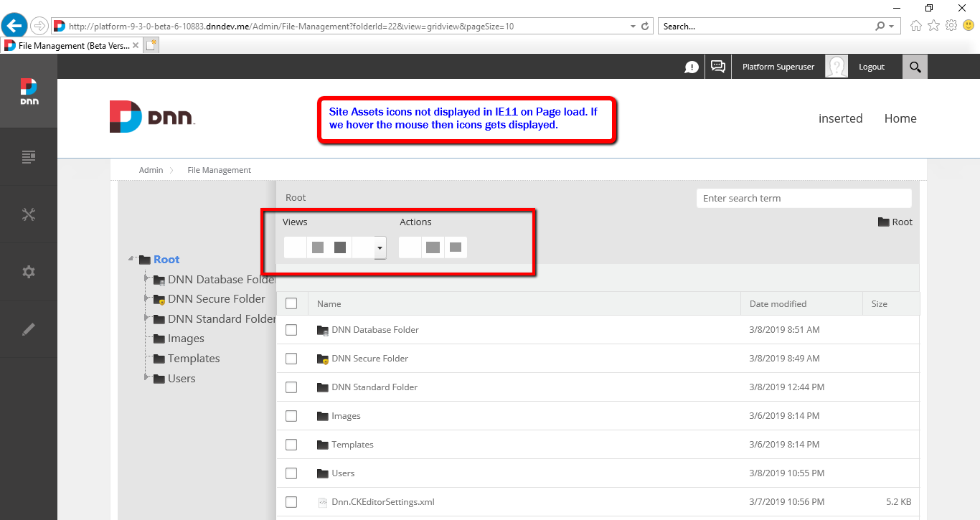
Task: Check the select-all checkbox in grid header
Action: pos(291,303)
